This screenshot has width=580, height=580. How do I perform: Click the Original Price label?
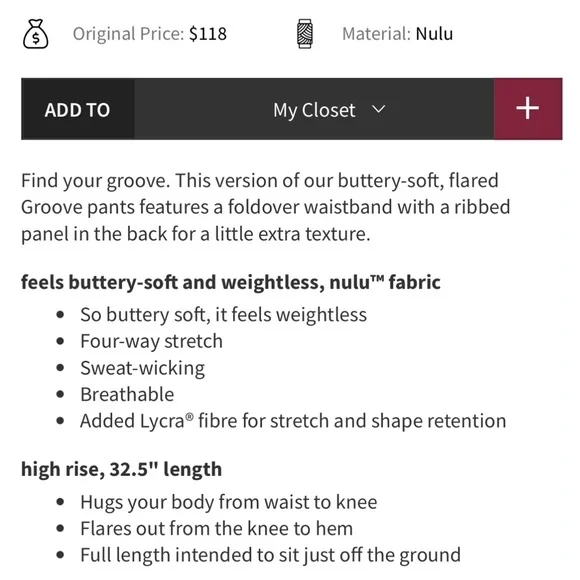click(128, 34)
